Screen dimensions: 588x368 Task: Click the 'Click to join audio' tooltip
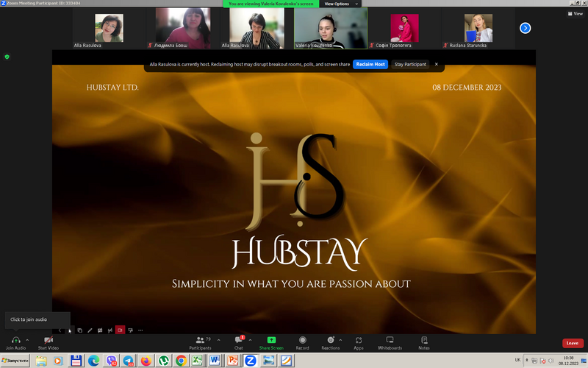point(37,319)
